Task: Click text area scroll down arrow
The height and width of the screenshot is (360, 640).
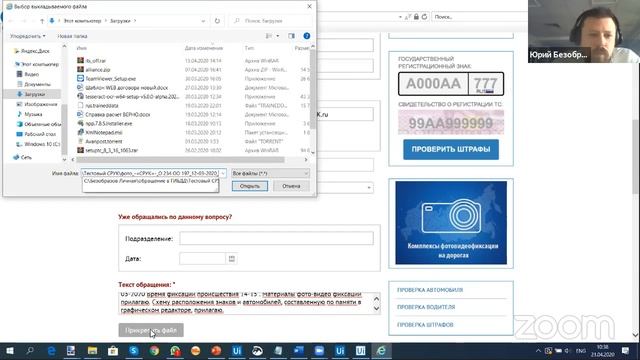Action: [x=376, y=309]
